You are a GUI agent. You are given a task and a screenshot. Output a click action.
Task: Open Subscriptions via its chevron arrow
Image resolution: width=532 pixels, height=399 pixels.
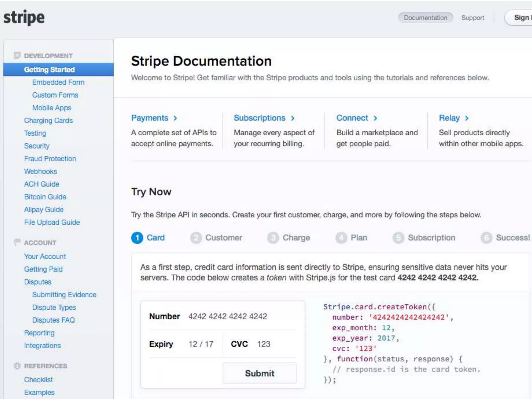[293, 118]
